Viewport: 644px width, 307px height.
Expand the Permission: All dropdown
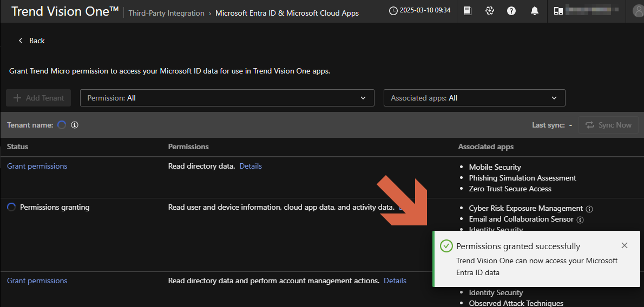tap(227, 98)
